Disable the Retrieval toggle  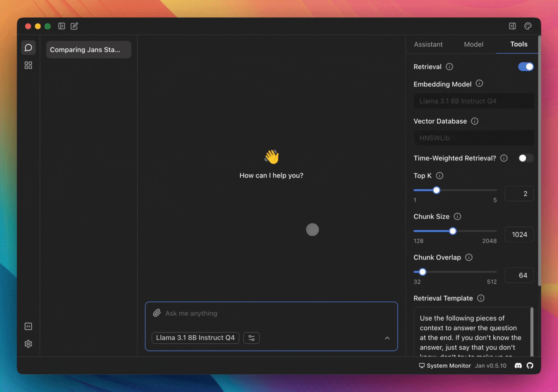pyautogui.click(x=526, y=66)
